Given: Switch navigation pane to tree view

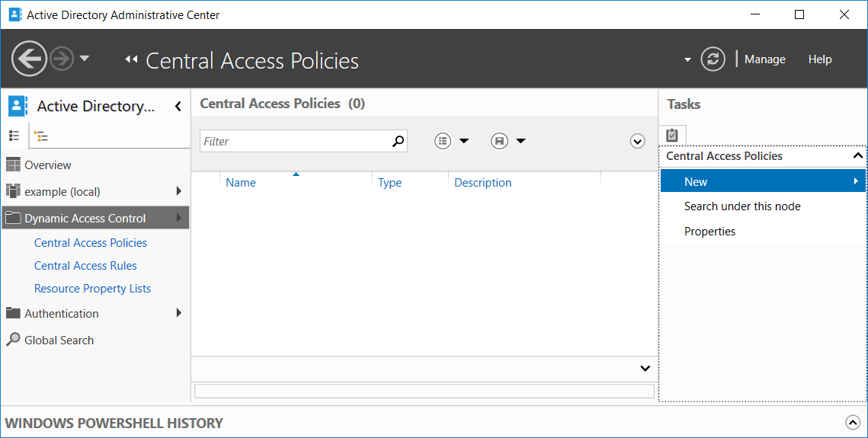Looking at the screenshot, I should (x=41, y=136).
